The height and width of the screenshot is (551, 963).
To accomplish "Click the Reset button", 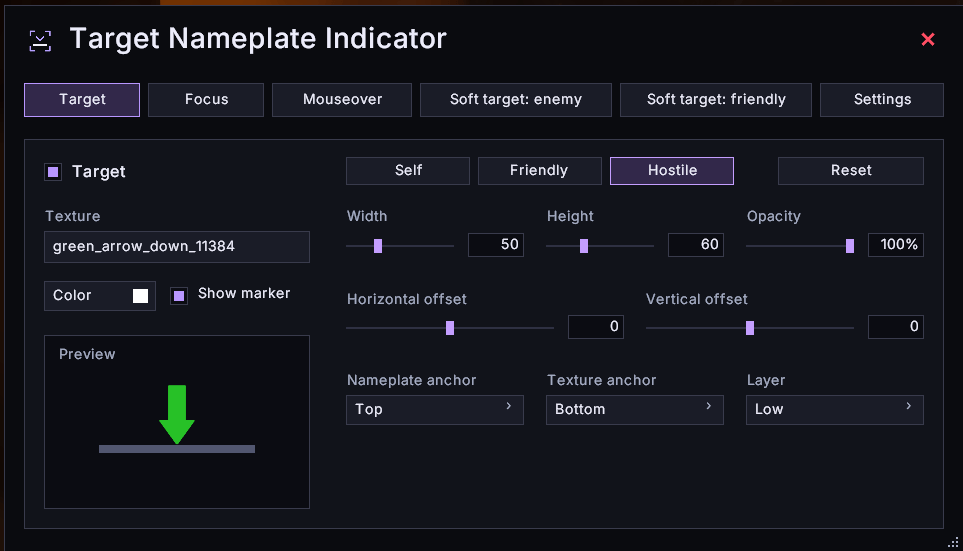I will [x=851, y=171].
